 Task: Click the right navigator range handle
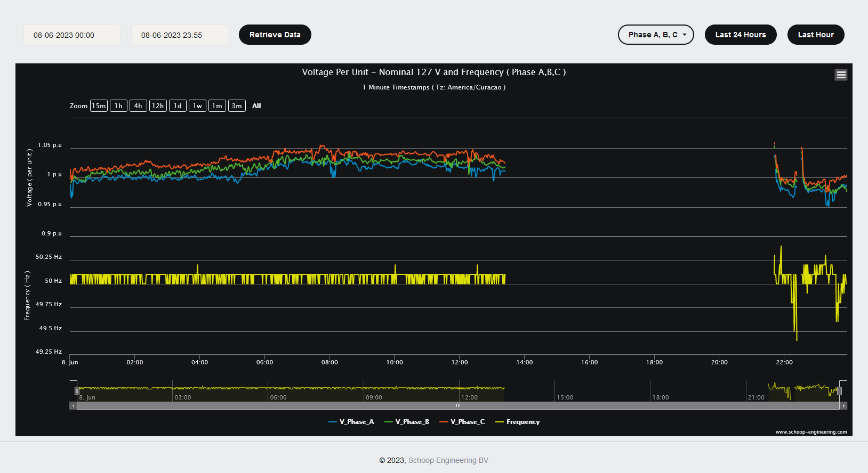(x=839, y=391)
